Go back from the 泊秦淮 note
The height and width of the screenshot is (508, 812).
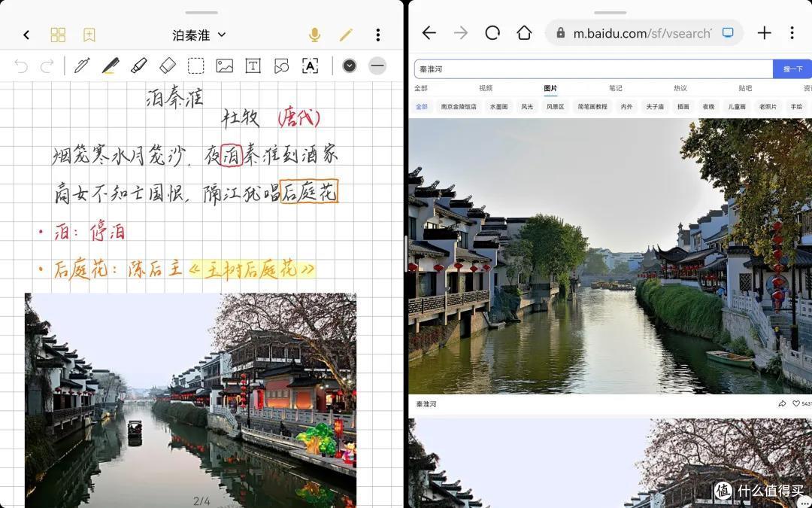click(x=26, y=35)
